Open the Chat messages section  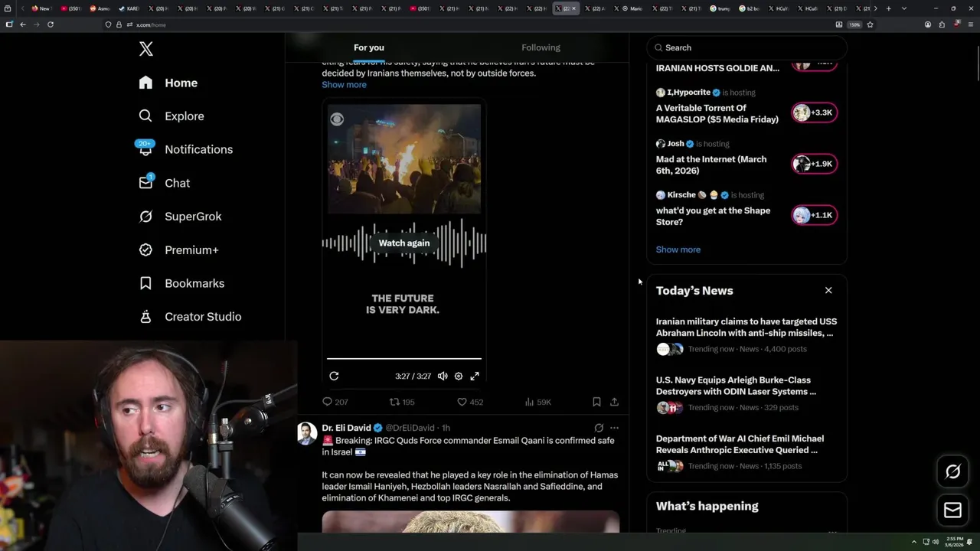165,183
